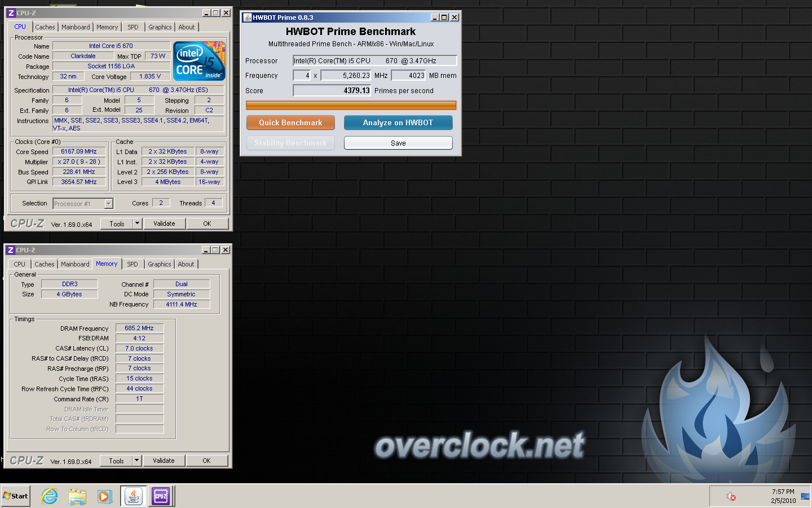Viewport: 812px width, 508px height.
Task: Expand Tools arrow in top CPU-Z window
Action: click(x=137, y=224)
